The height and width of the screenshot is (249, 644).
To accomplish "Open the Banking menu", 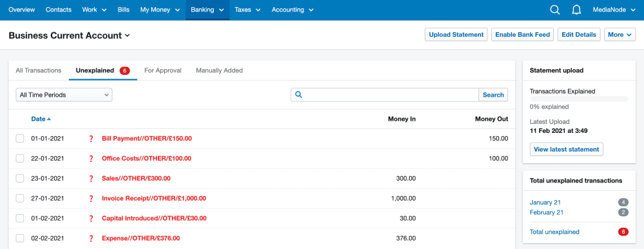I will pos(207,10).
